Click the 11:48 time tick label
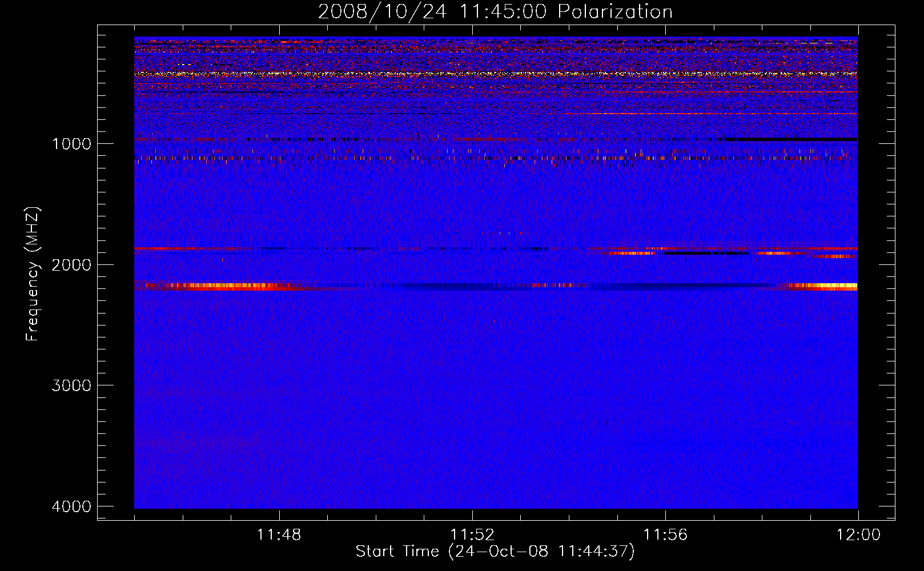The height and width of the screenshot is (571, 924). pos(279,535)
